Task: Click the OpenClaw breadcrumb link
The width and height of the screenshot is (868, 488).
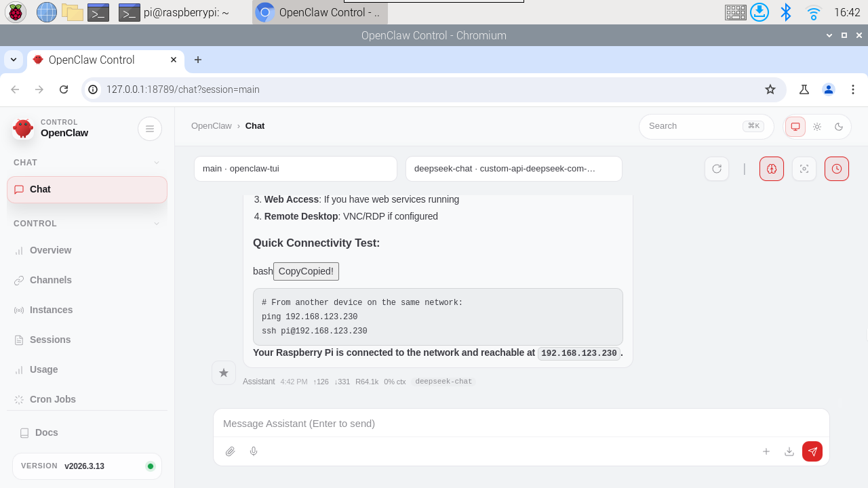Action: tap(212, 126)
